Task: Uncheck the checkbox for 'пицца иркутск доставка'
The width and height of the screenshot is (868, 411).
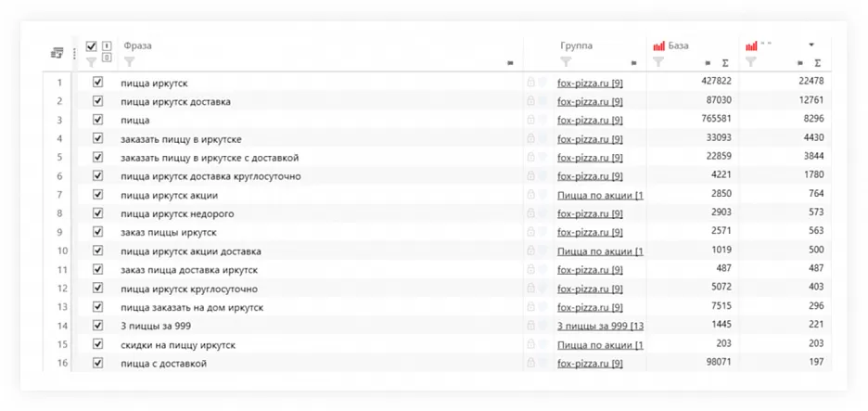Action: point(97,101)
